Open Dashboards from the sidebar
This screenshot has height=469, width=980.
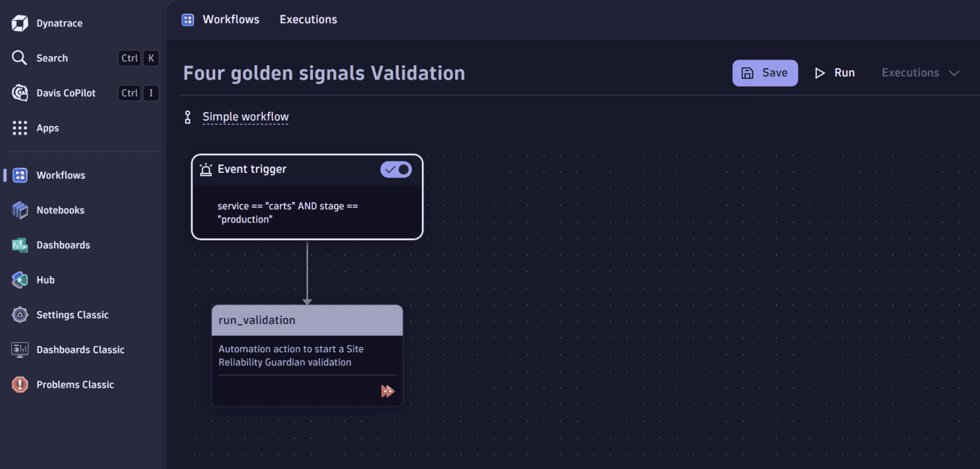pos(19,244)
